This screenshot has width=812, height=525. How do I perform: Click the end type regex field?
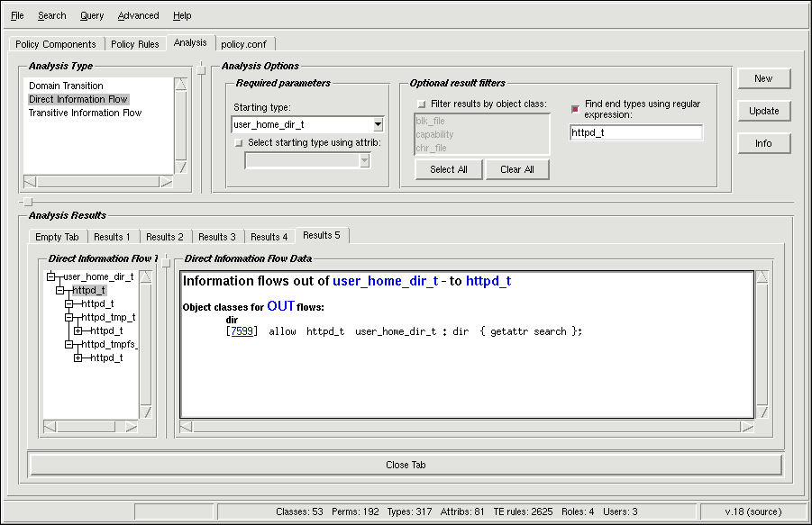click(636, 133)
